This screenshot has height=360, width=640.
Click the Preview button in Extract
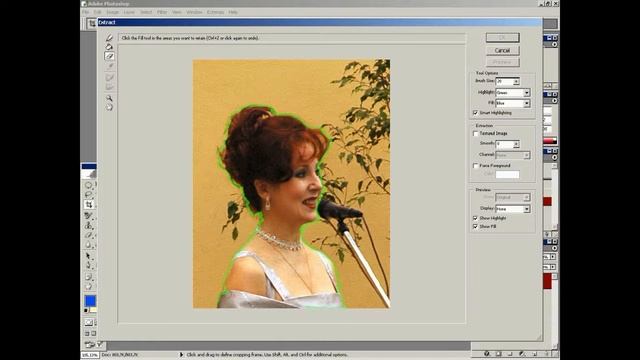tap(502, 62)
